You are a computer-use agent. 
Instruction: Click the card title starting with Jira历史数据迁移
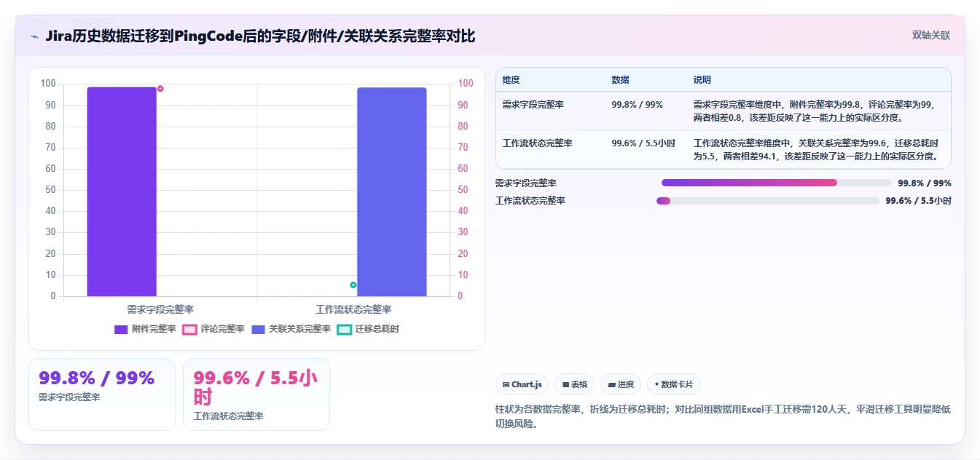[x=260, y=36]
